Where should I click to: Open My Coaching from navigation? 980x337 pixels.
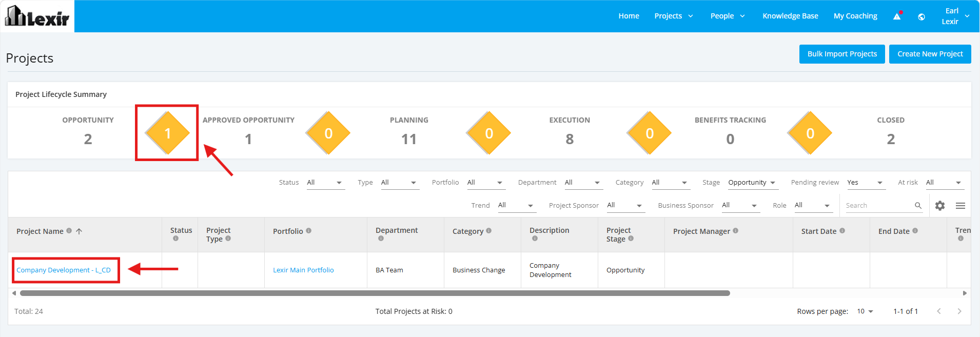click(855, 16)
